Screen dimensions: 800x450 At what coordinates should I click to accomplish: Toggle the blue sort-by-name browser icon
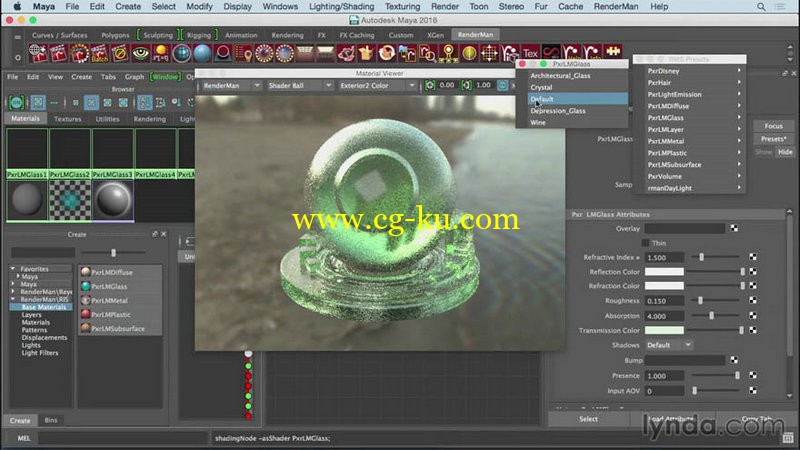[x=144, y=103]
